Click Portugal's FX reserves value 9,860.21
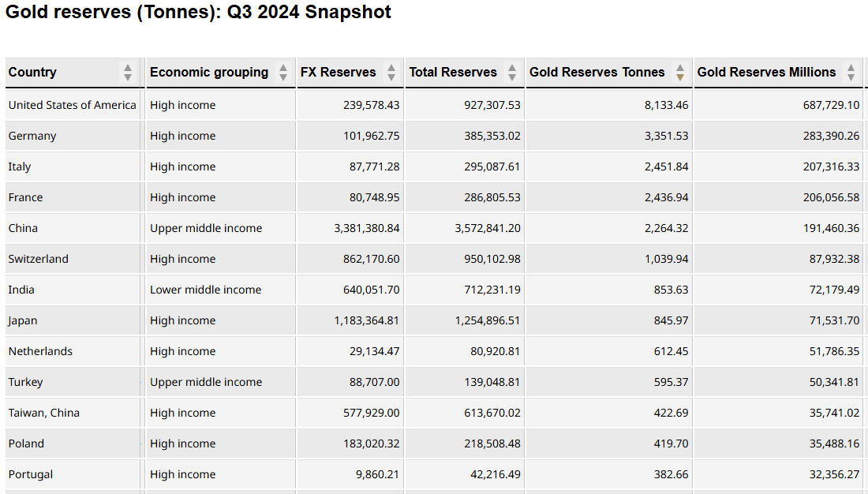 tap(371, 474)
